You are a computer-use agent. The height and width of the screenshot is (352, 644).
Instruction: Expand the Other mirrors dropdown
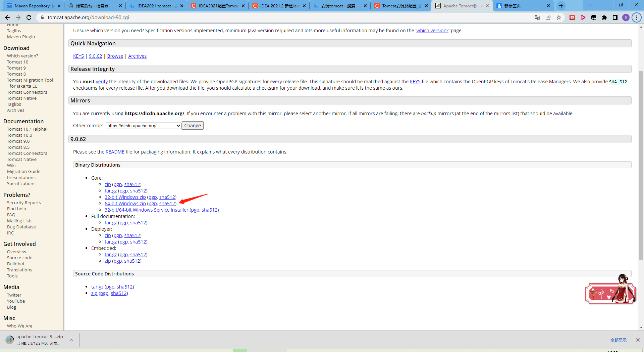[144, 126]
